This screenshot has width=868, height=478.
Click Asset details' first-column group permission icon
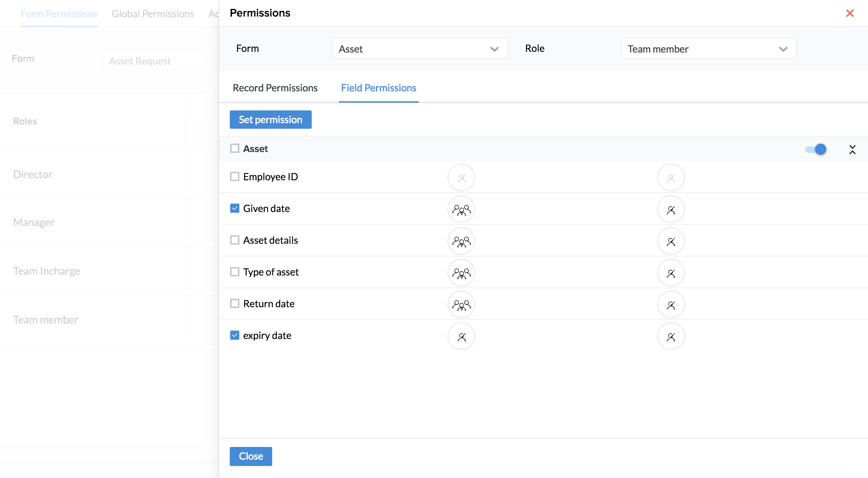pos(461,241)
